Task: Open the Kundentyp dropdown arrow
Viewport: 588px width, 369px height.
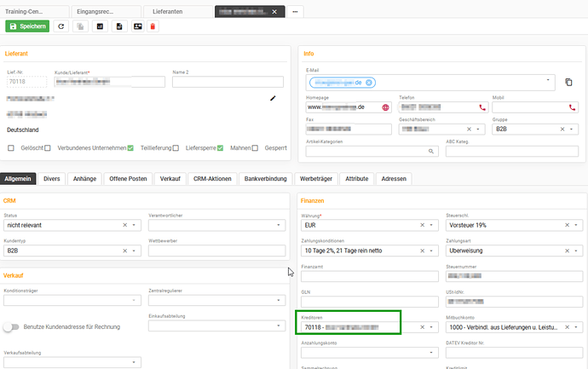Action: pos(134,251)
